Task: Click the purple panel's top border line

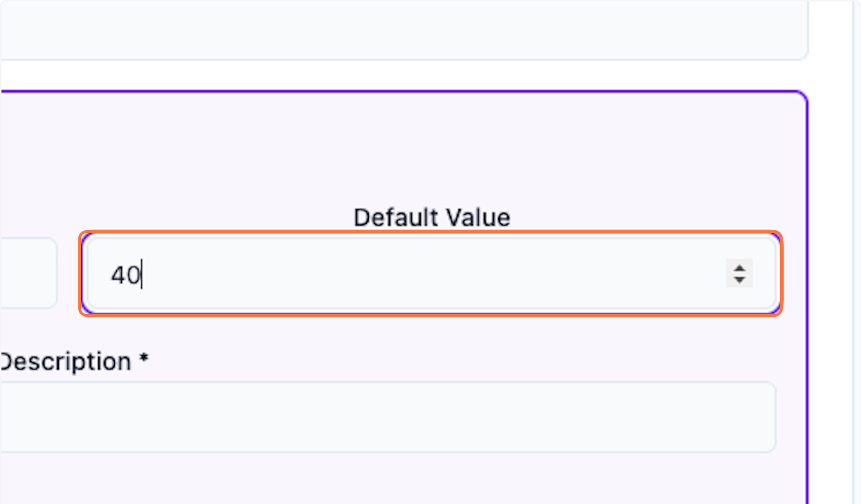Action: (x=402, y=91)
